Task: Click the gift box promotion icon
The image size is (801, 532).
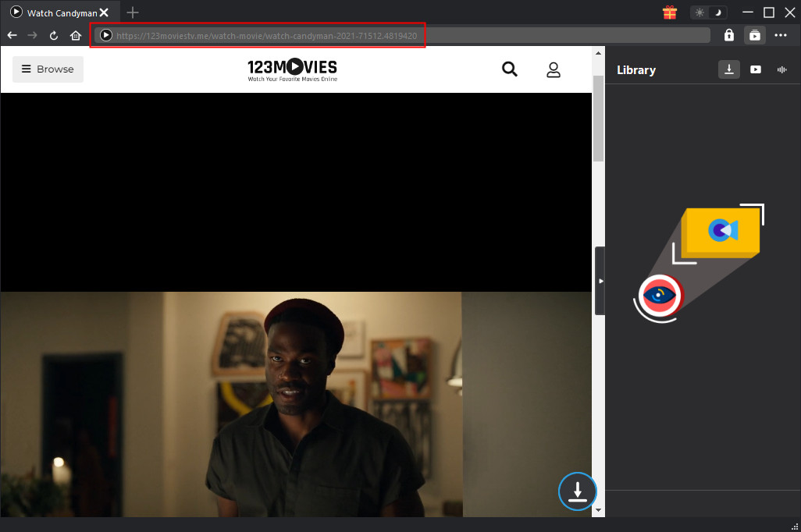Action: 669,12
